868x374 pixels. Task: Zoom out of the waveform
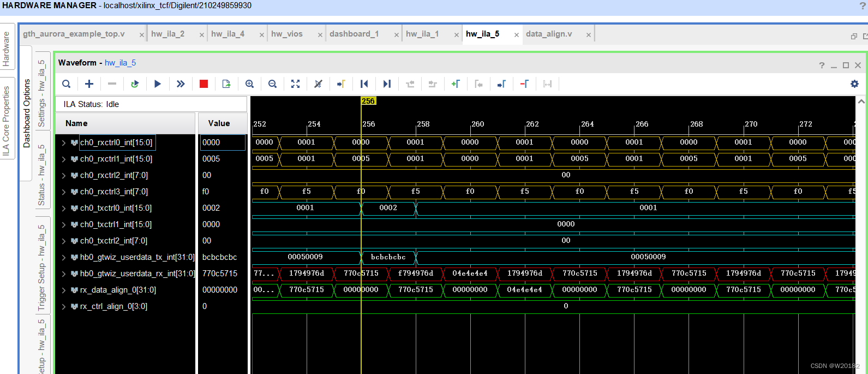[272, 84]
